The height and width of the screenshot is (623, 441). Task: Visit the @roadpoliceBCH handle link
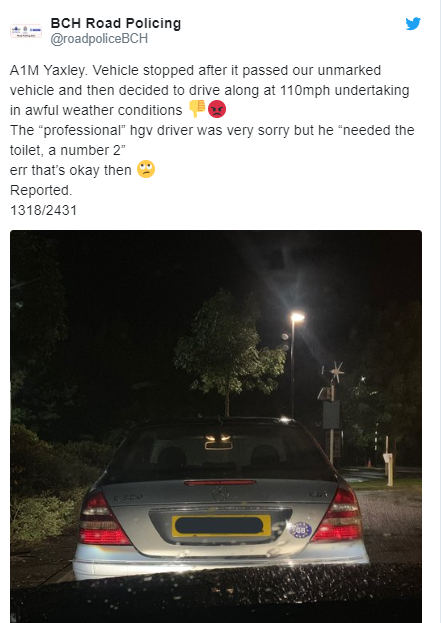coord(99,39)
